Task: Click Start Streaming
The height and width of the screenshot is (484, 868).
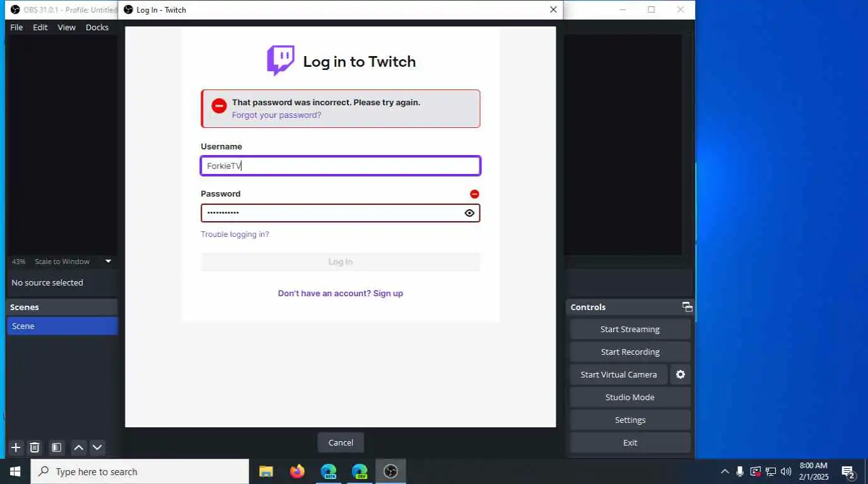Action: (630, 329)
